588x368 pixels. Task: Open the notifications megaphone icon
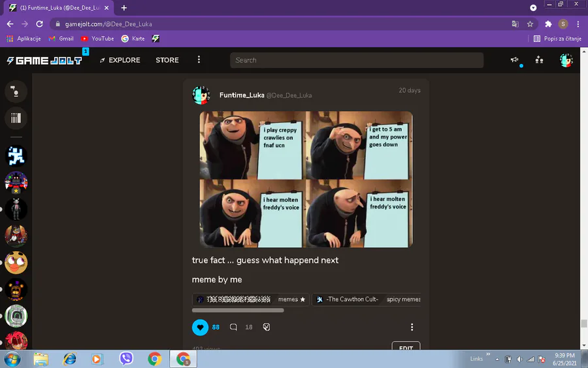pos(515,59)
